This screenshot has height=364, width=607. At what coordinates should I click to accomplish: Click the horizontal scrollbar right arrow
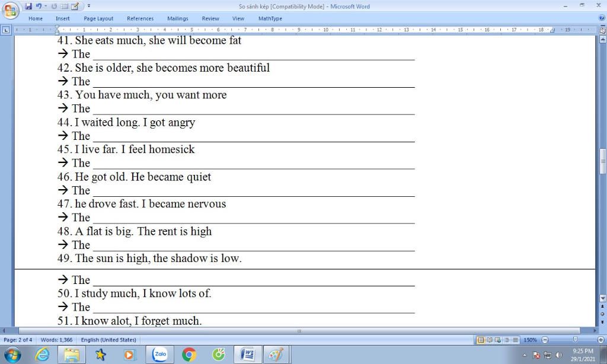[x=595, y=331]
